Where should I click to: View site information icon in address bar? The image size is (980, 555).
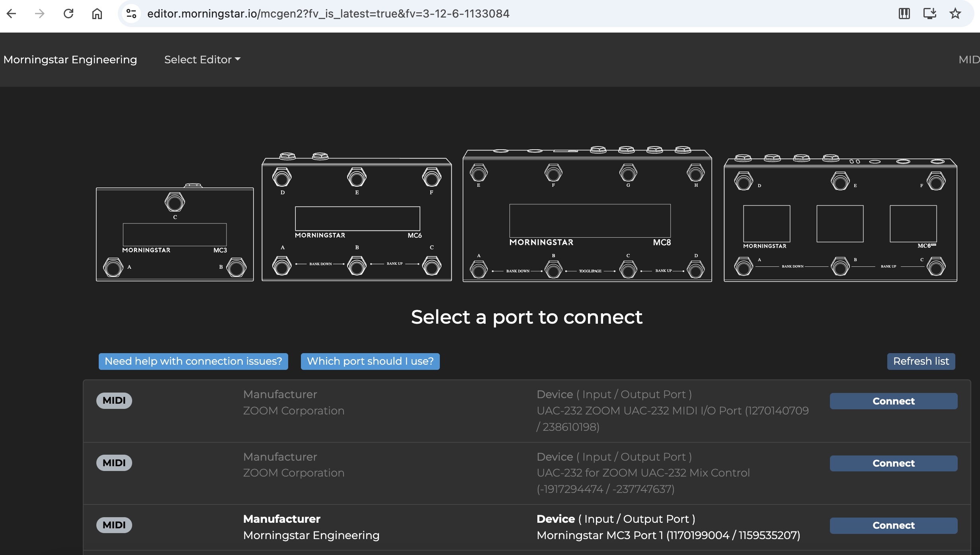tap(131, 14)
